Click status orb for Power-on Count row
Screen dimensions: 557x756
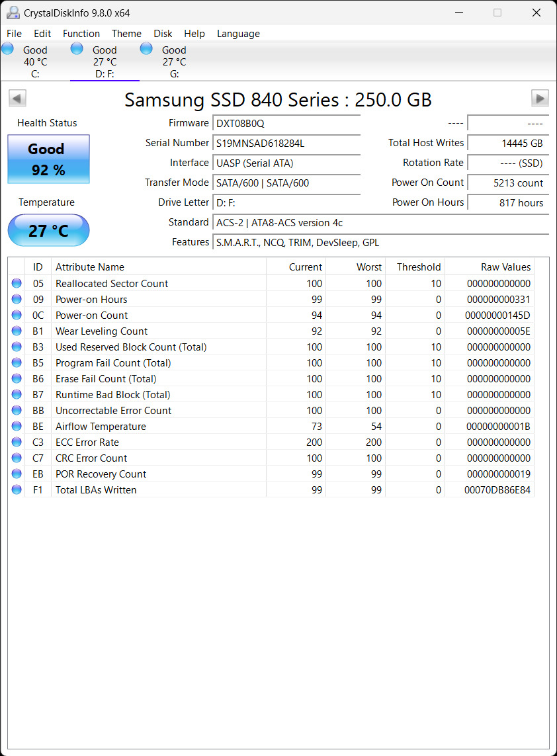(x=17, y=315)
